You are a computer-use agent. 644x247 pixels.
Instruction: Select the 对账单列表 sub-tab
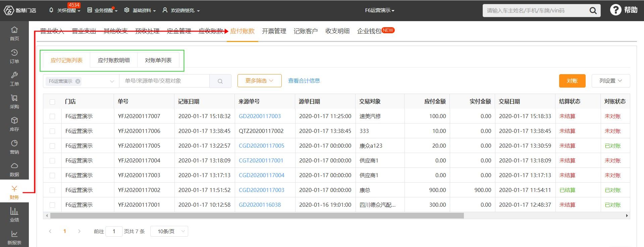[x=158, y=60]
